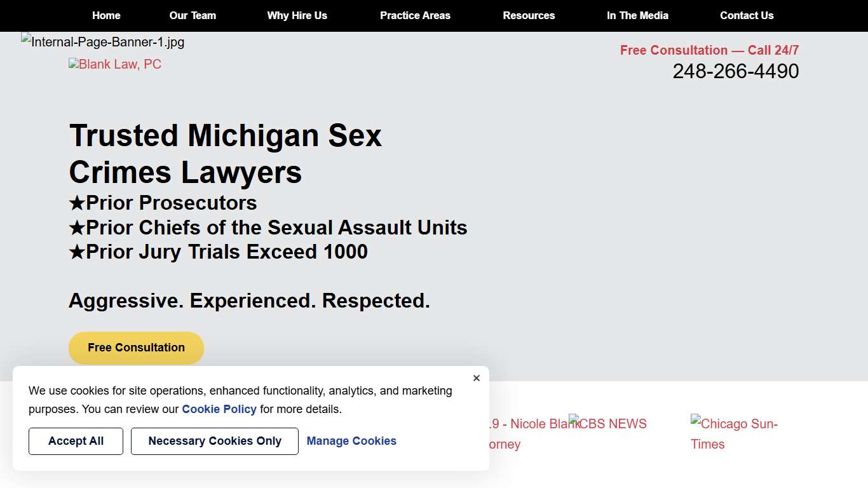
Task: Dismiss the cookie notice with the X
Action: [476, 378]
